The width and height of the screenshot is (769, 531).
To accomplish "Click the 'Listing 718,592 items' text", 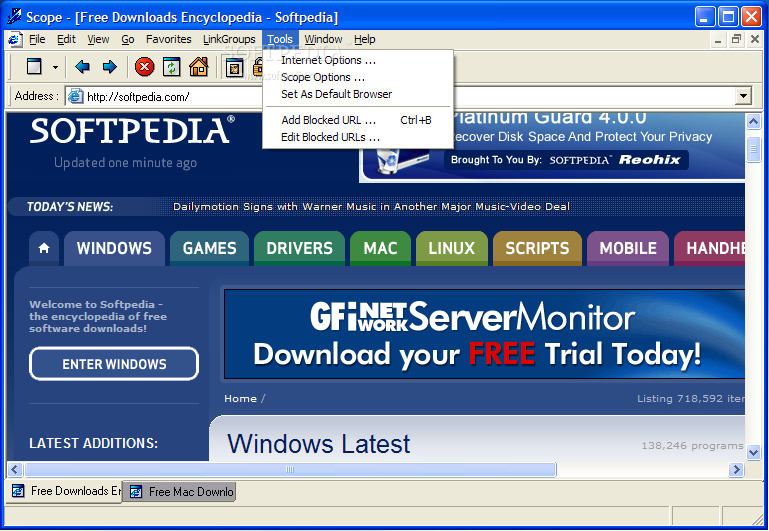I will tap(691, 399).
